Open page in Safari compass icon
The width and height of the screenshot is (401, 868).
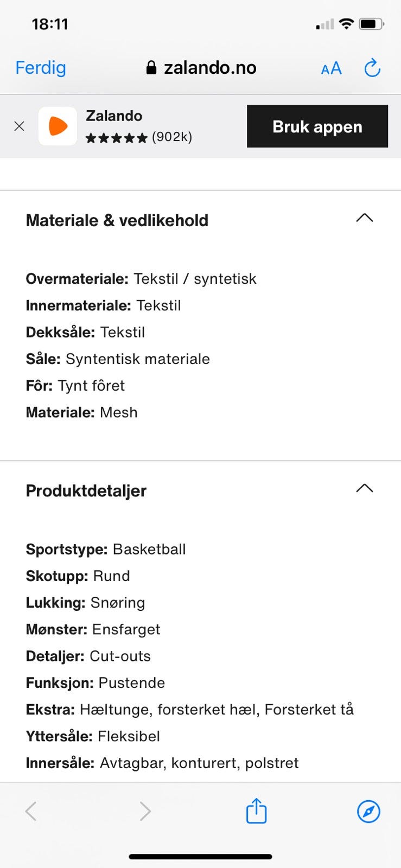click(368, 812)
